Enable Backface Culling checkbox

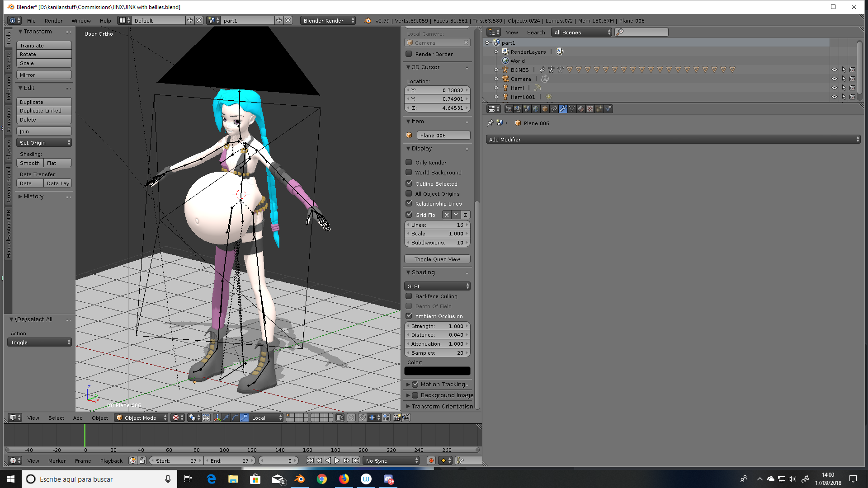pyautogui.click(x=409, y=296)
